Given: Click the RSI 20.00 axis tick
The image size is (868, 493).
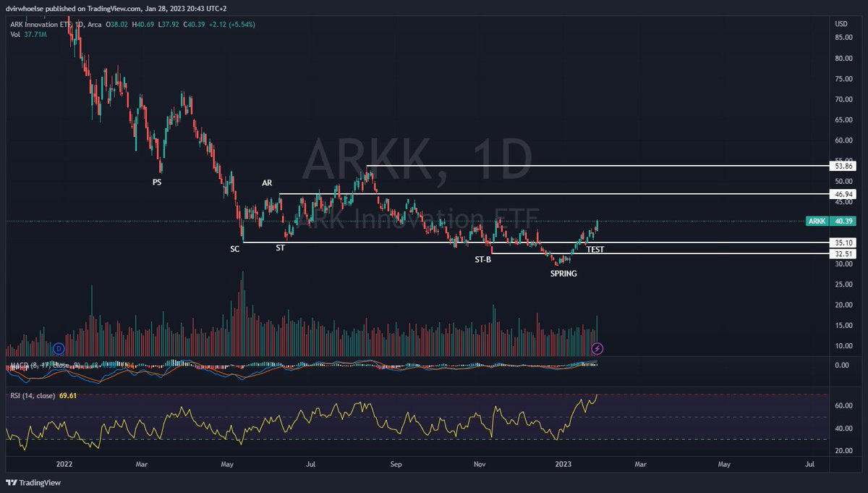Looking at the screenshot, I should [x=844, y=450].
